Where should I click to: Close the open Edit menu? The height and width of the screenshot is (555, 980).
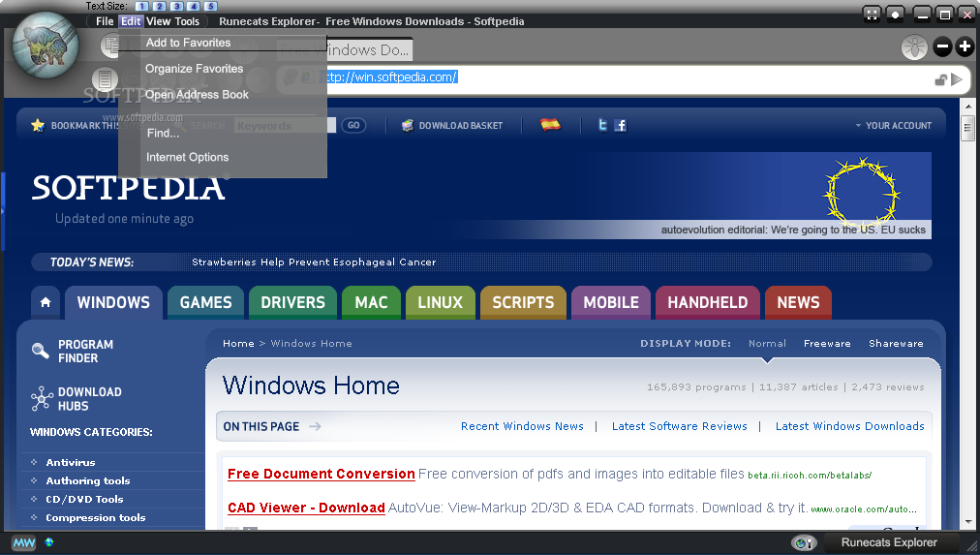131,21
